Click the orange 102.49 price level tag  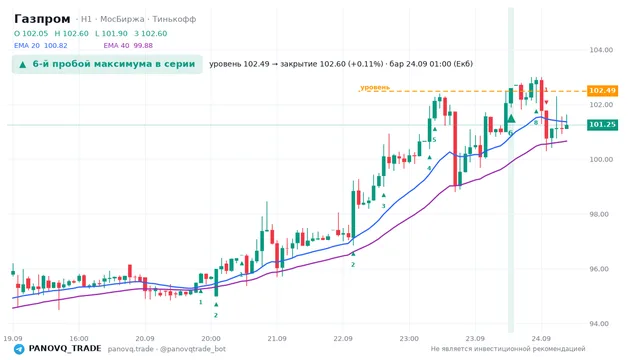[x=602, y=91]
